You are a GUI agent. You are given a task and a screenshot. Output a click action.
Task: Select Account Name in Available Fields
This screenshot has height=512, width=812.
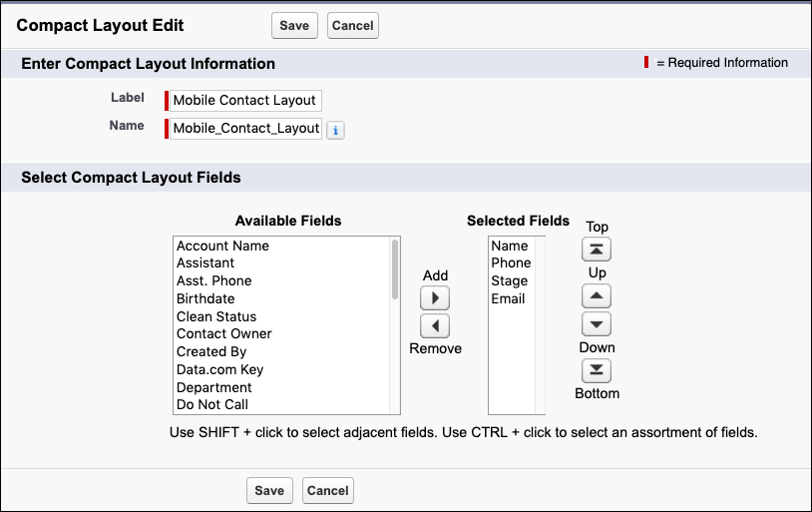point(282,246)
